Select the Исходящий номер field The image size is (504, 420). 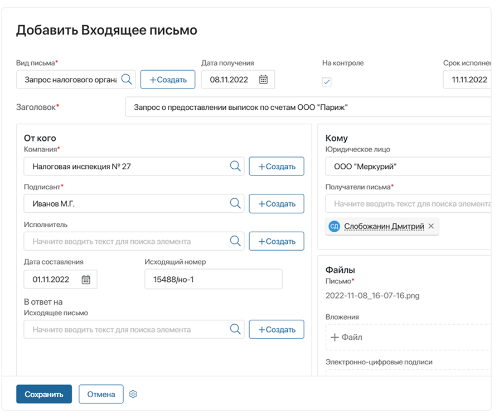point(212,279)
